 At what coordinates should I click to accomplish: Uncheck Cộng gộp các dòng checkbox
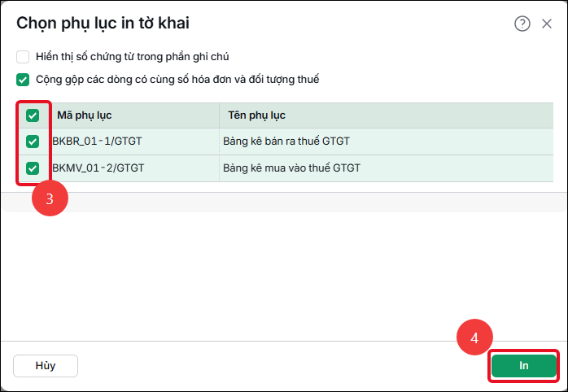click(23, 80)
